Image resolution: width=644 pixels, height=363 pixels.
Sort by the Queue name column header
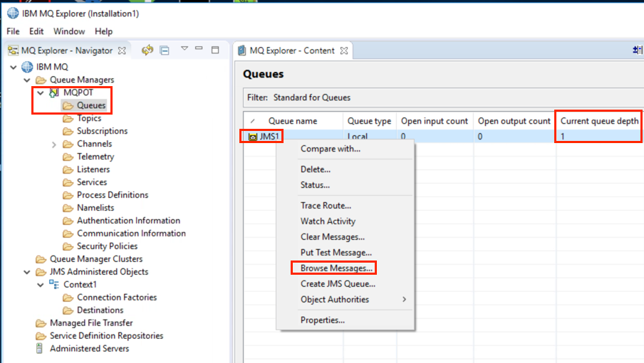tap(294, 121)
